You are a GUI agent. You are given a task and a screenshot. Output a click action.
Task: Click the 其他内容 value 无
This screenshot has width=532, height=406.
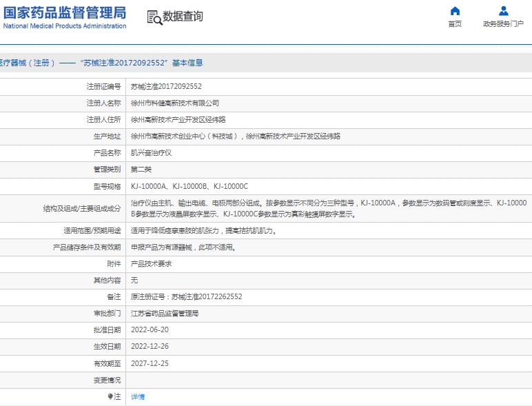pyautogui.click(x=134, y=280)
